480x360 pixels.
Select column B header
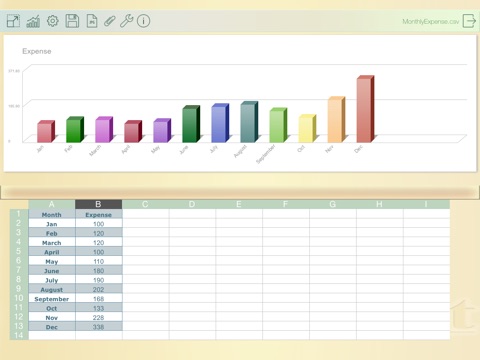point(99,204)
